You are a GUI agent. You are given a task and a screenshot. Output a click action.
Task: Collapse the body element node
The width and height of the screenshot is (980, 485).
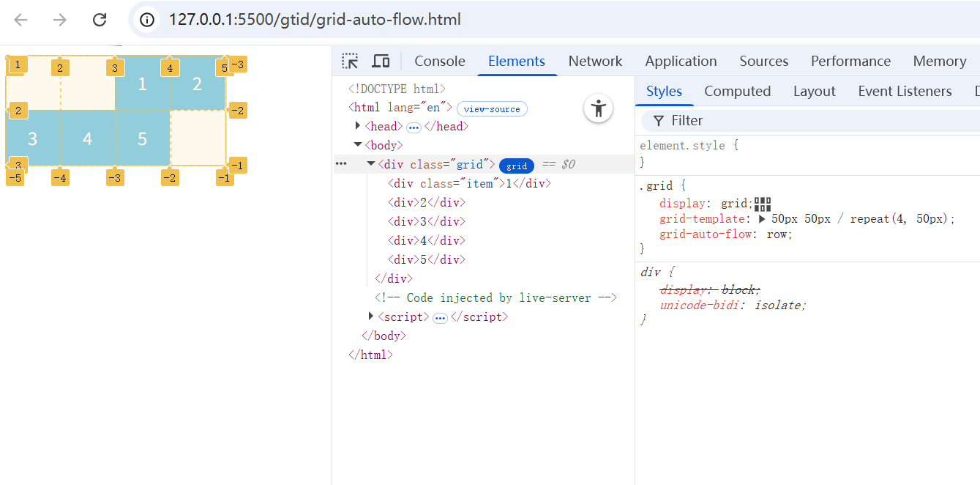tap(358, 145)
